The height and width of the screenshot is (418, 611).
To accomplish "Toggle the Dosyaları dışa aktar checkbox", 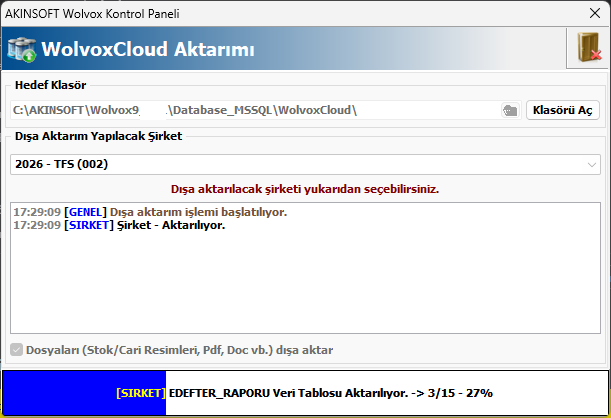I will pos(16,350).
